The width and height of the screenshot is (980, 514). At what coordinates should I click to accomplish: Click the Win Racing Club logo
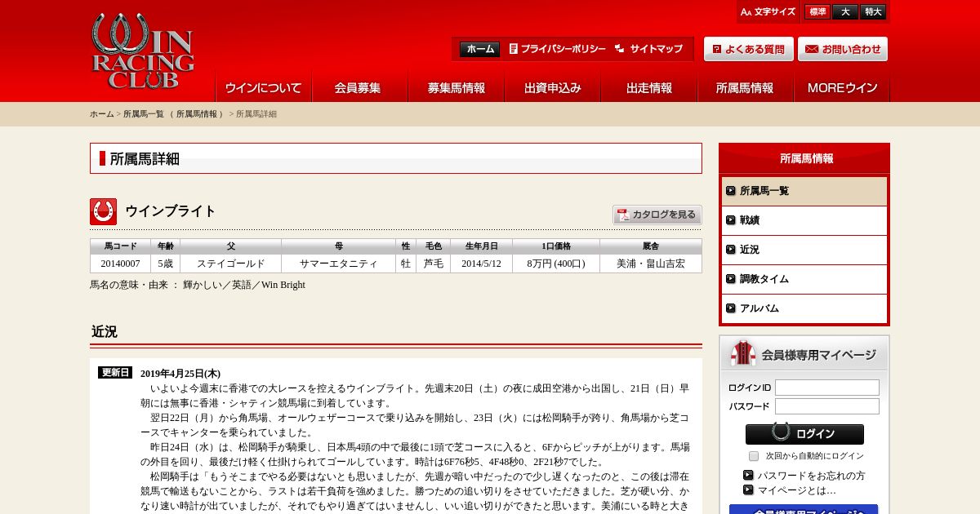pyautogui.click(x=143, y=51)
